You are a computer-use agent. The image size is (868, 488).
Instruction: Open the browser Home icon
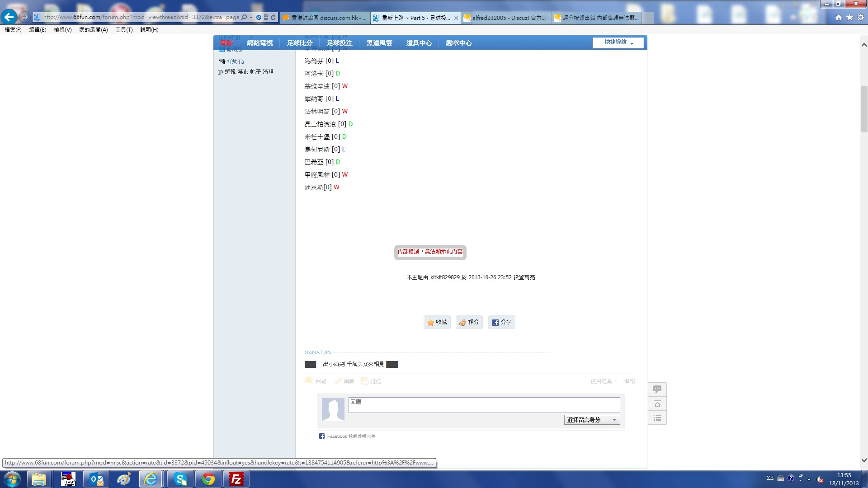coord(839,18)
